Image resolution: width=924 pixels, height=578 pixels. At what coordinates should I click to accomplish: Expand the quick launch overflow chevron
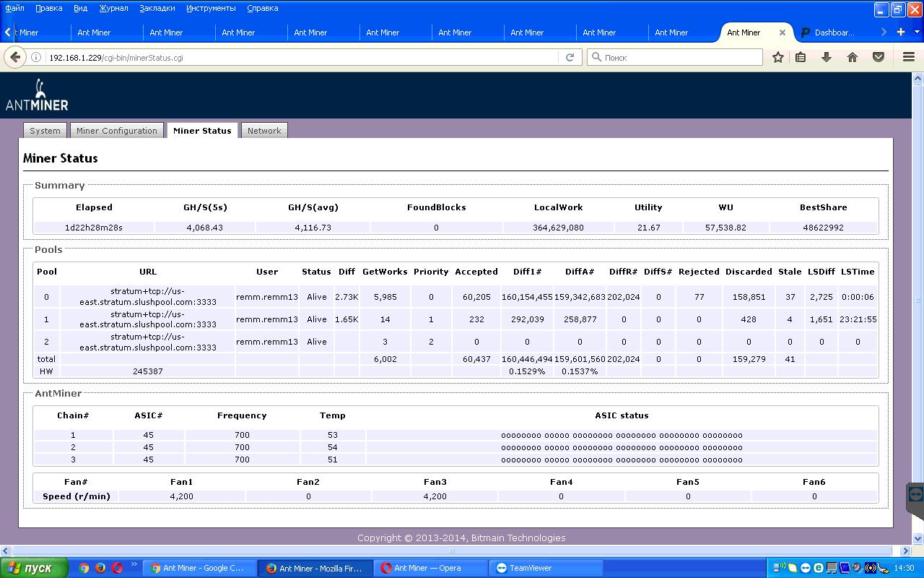click(134, 565)
